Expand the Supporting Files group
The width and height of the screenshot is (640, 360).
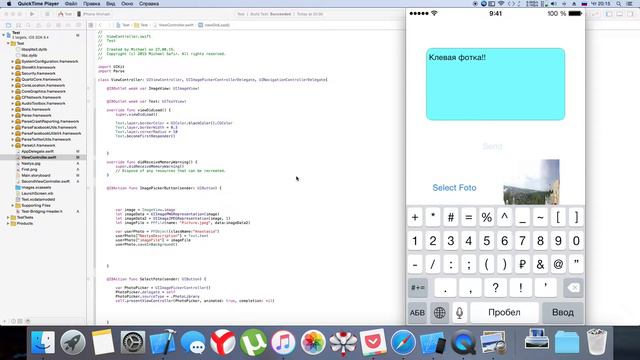point(13,205)
